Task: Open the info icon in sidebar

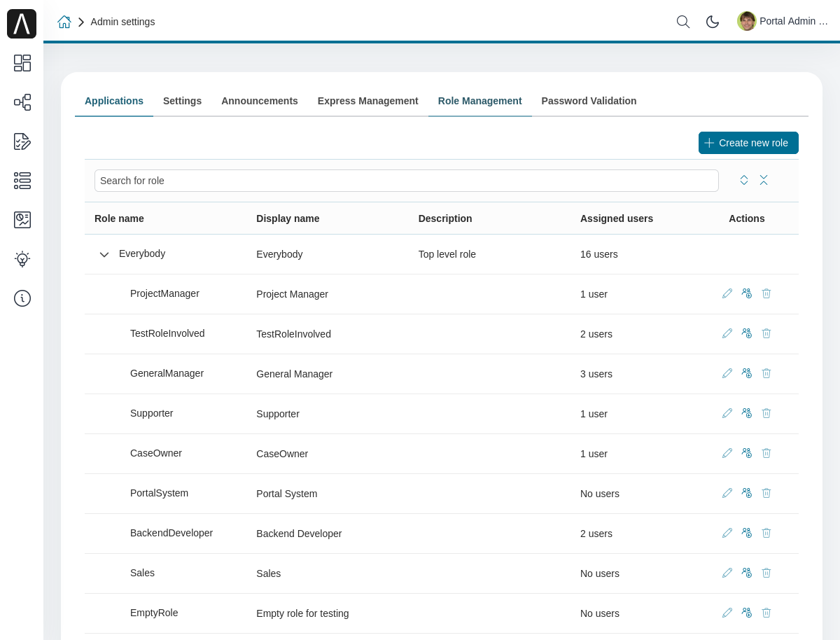Action: click(x=22, y=298)
